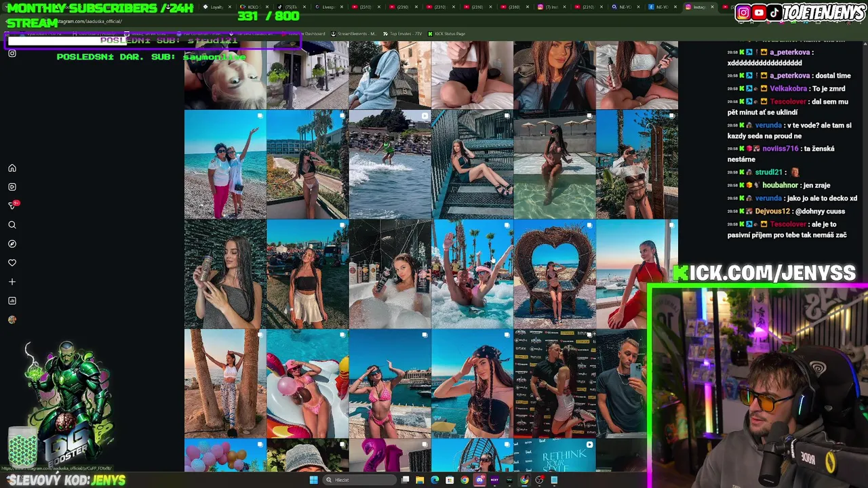Image resolution: width=868 pixels, height=488 pixels.
Task: Open profile avatar in Instagram sidebar
Action: tap(12, 320)
